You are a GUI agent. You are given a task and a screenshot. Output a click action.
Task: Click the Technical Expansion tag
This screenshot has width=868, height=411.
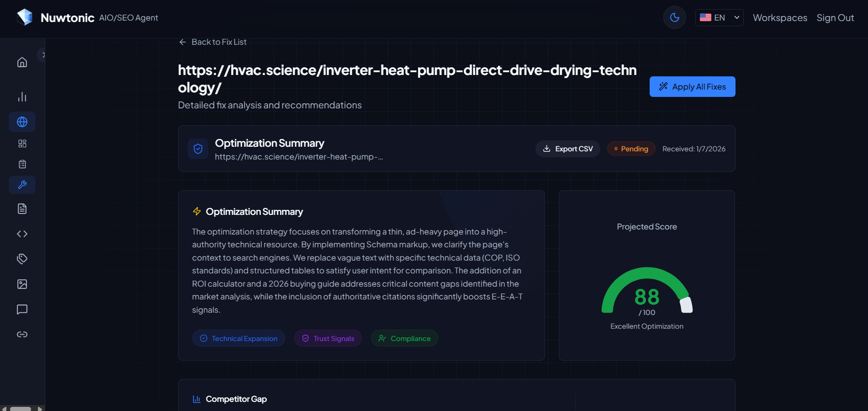tap(238, 338)
